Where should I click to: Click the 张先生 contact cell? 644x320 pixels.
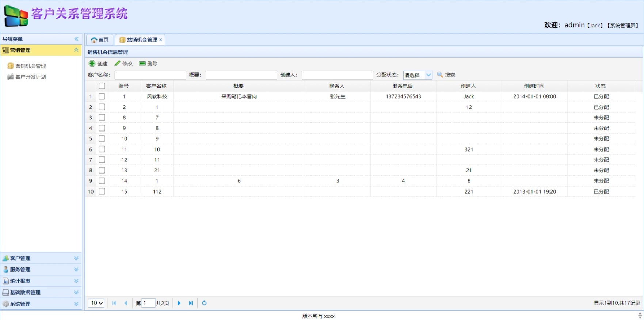pos(338,96)
